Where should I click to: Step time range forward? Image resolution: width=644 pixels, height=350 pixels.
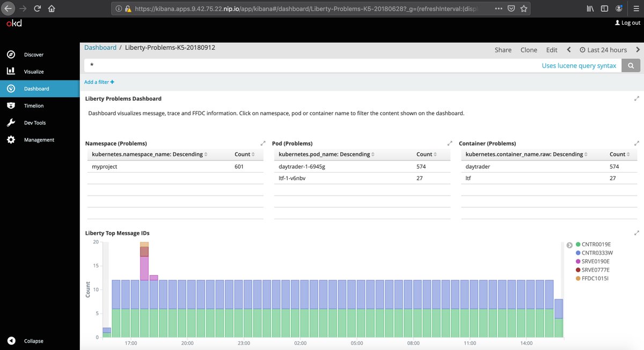click(638, 49)
